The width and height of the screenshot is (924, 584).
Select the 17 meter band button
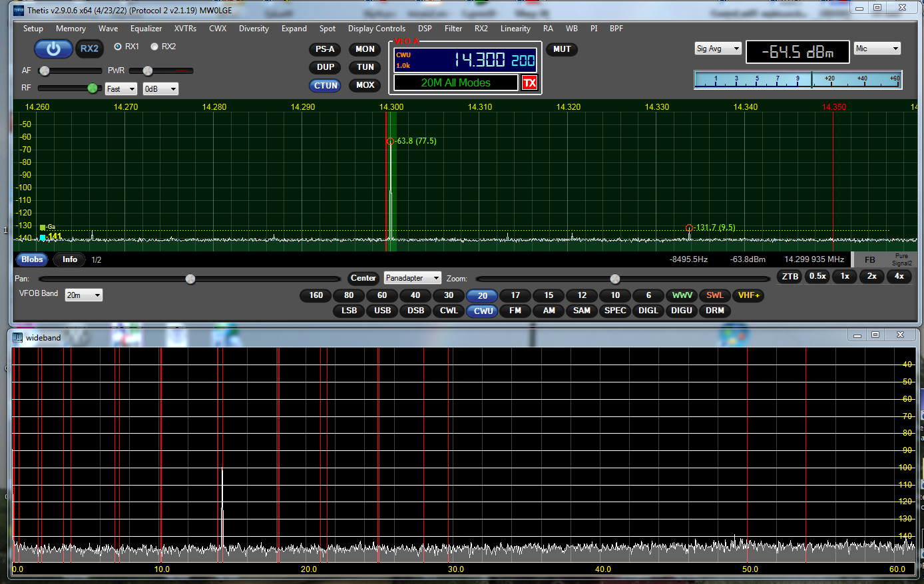click(x=515, y=295)
